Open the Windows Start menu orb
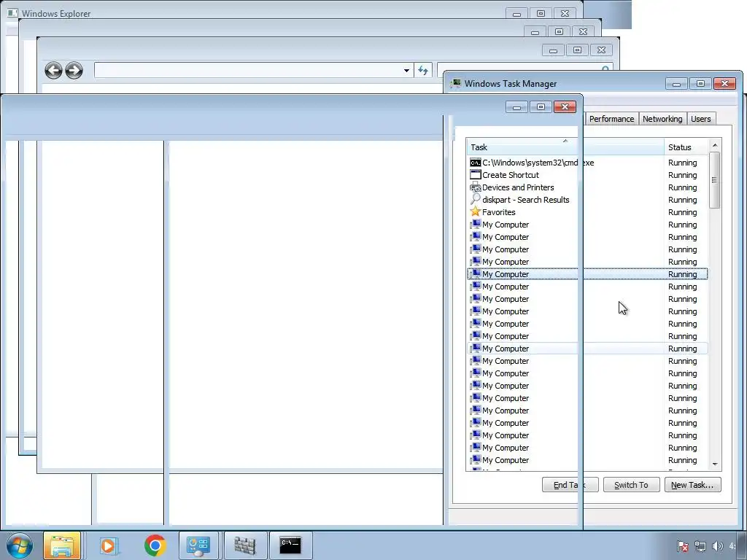This screenshot has height=560, width=747. click(20, 545)
